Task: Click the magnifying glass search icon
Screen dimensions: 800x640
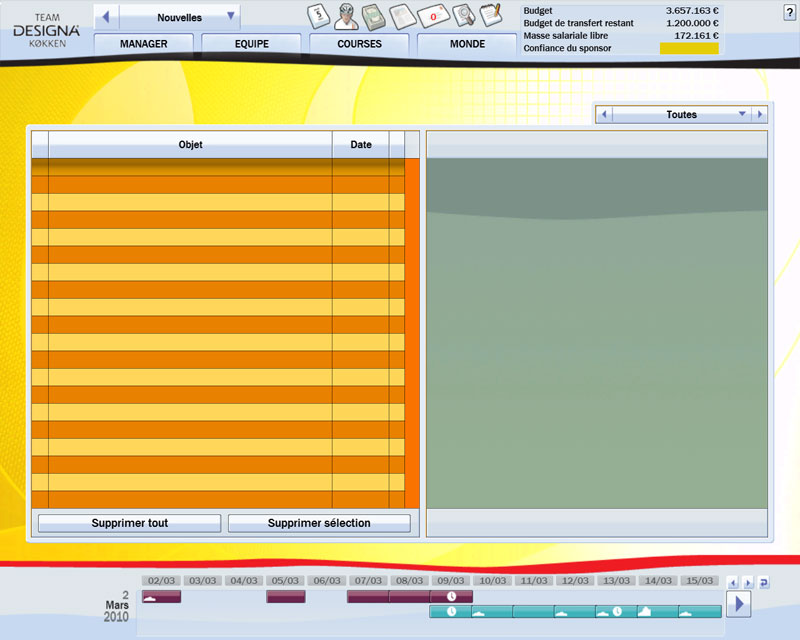Action: tap(463, 16)
